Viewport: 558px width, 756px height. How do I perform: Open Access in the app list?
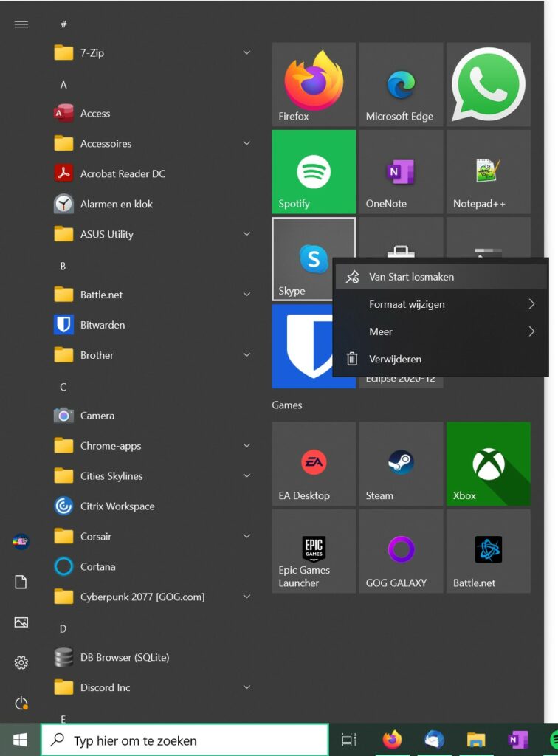click(154, 113)
